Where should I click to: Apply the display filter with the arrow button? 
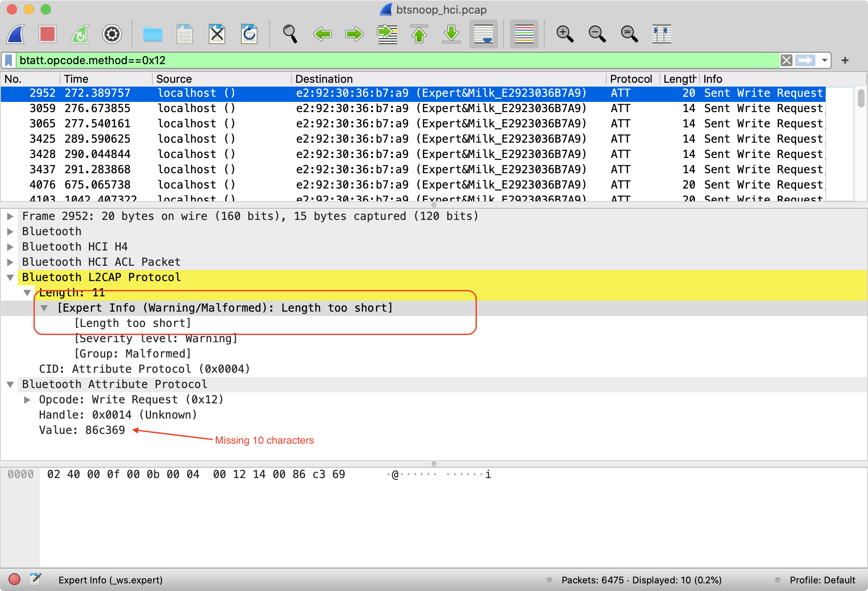(805, 60)
